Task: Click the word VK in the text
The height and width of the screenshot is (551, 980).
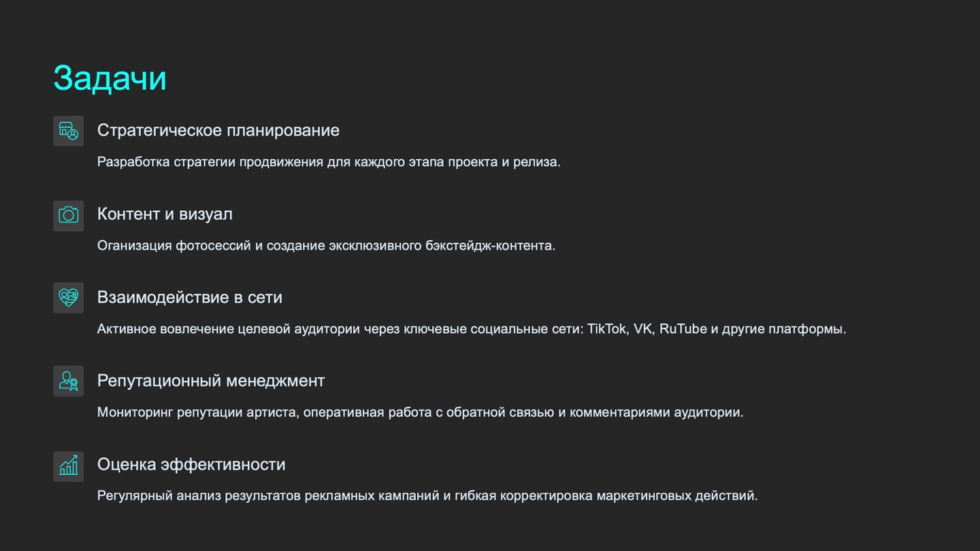Action: coord(643,329)
